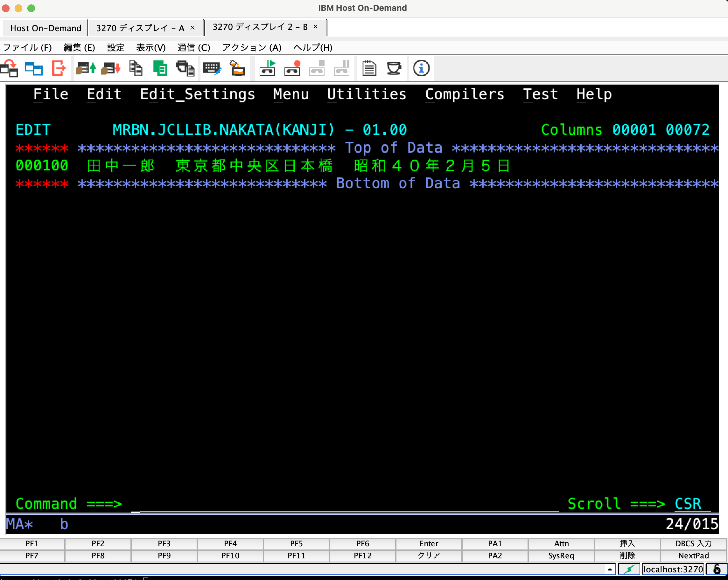
Task: Click the PF12 keypad button
Action: (x=363, y=556)
